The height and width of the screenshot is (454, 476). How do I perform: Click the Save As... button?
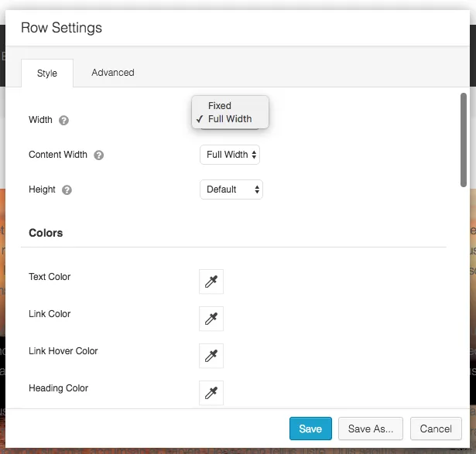point(371,428)
